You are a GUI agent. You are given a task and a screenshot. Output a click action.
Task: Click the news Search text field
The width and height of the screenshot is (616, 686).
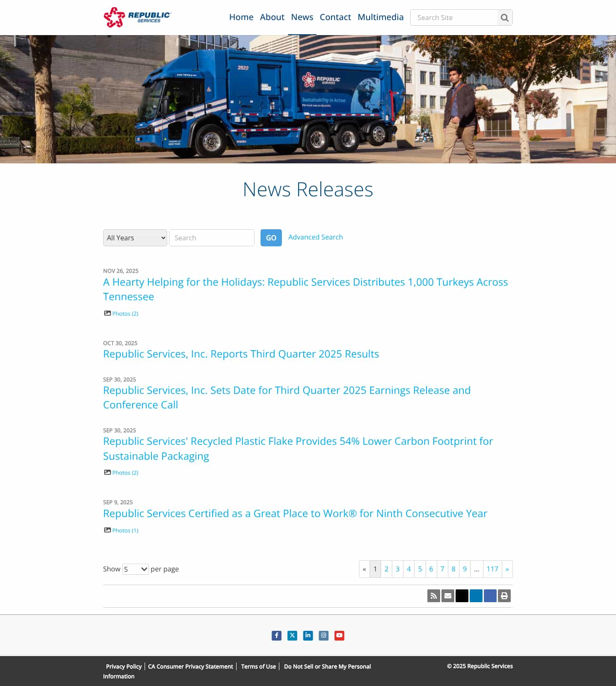point(212,238)
